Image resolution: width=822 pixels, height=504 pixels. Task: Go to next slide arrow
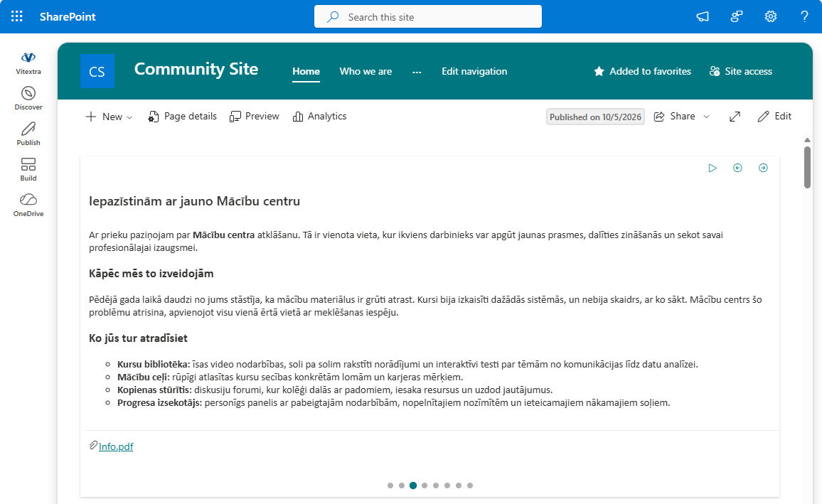[763, 168]
